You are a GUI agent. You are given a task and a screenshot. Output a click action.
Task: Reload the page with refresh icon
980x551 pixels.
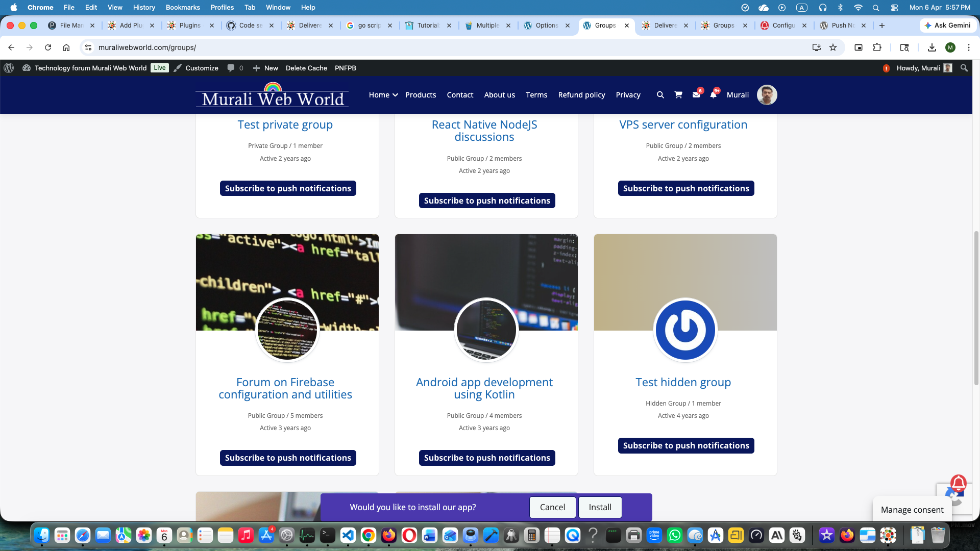click(x=48, y=47)
